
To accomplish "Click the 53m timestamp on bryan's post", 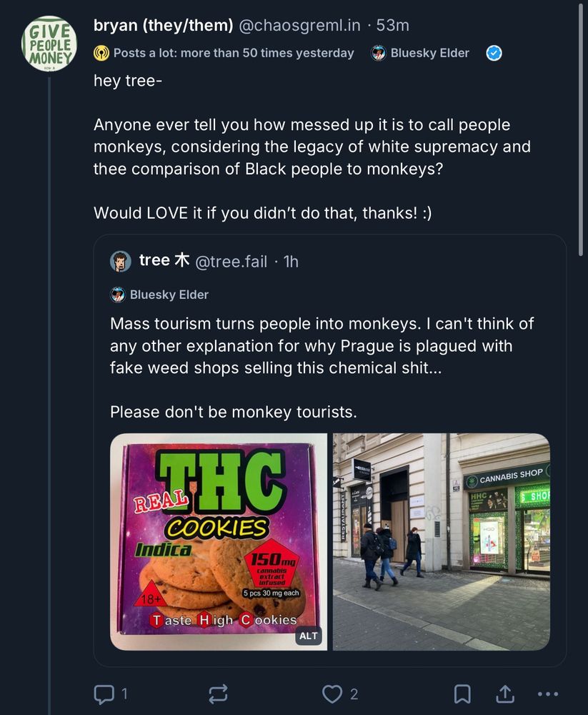I will [394, 25].
